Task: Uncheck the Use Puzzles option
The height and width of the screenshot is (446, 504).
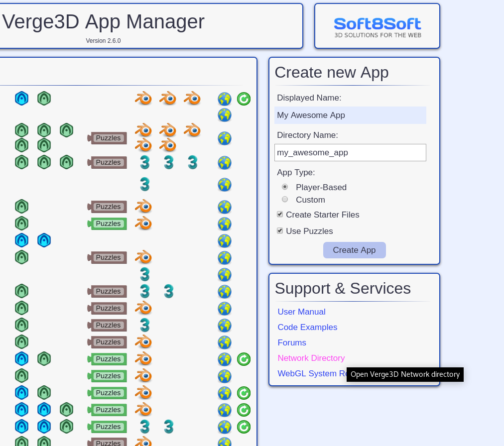Action: (x=280, y=230)
